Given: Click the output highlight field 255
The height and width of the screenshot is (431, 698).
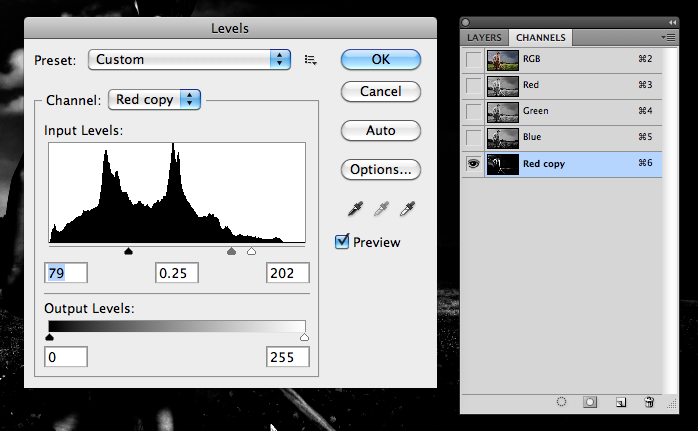Looking at the screenshot, I should (288, 357).
